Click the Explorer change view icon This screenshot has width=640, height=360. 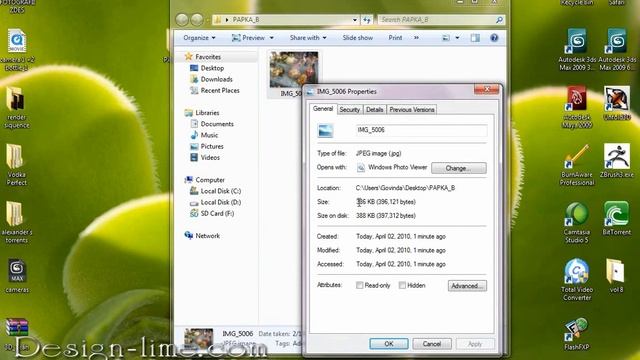[x=446, y=38]
